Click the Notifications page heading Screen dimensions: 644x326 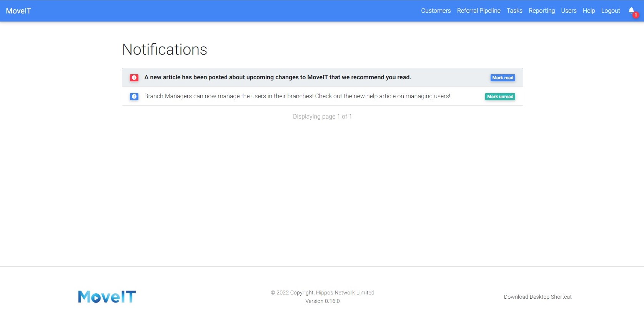coord(165,50)
